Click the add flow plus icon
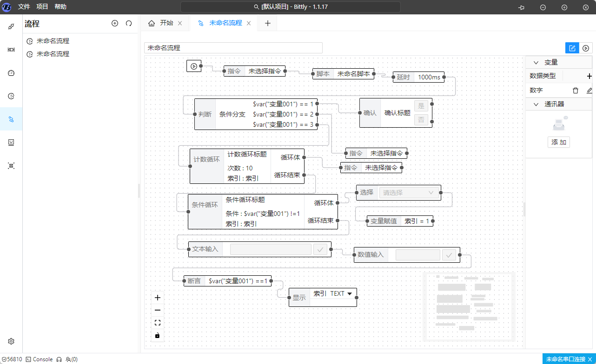This screenshot has height=364, width=596. pos(115,23)
